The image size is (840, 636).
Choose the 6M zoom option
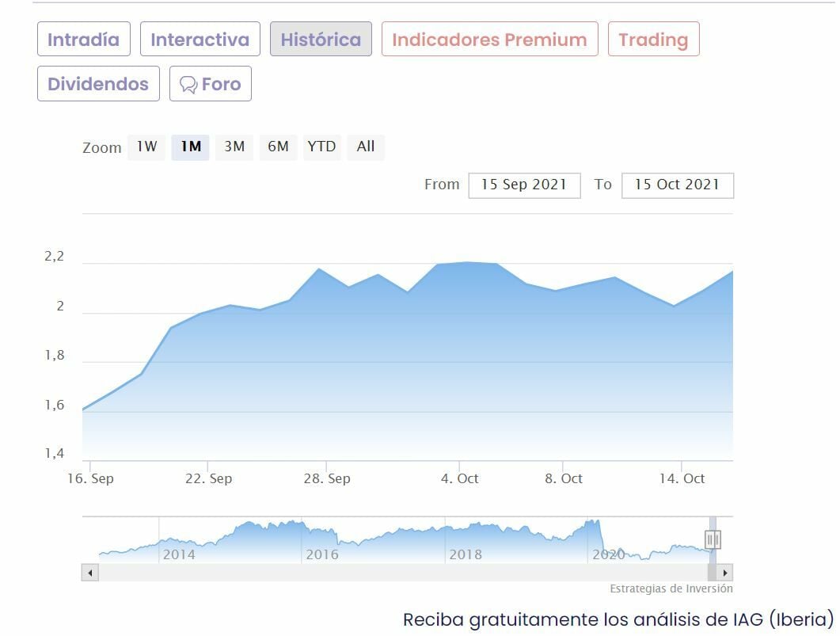[x=278, y=147]
